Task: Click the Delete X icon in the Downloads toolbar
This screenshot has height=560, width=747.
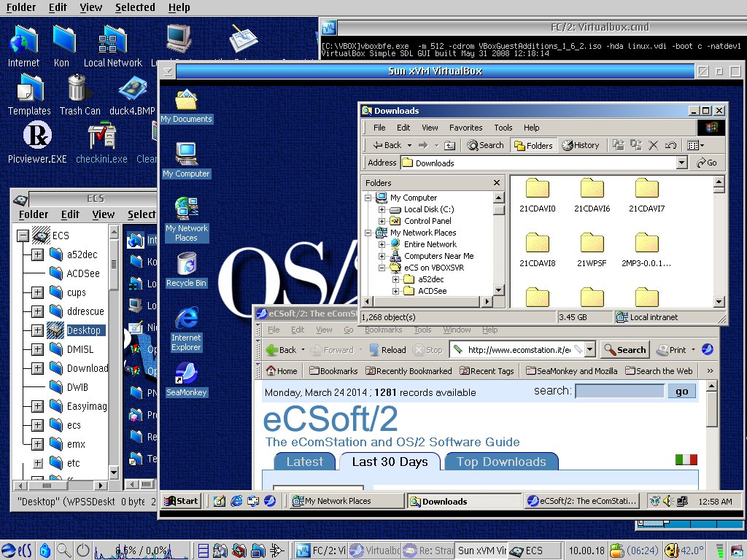Action: tap(654, 145)
